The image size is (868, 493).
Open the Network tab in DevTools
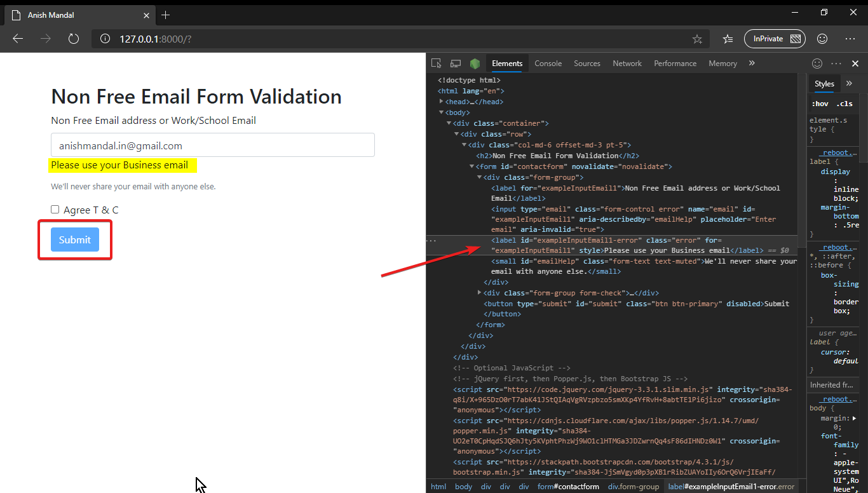click(x=627, y=63)
